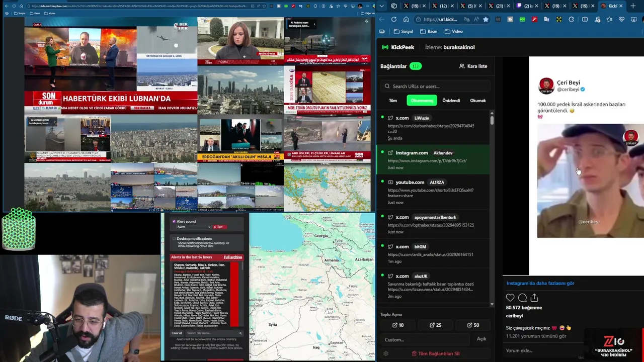644x362 pixels.
Task: Click search magnifier in city field
Action: point(240,333)
